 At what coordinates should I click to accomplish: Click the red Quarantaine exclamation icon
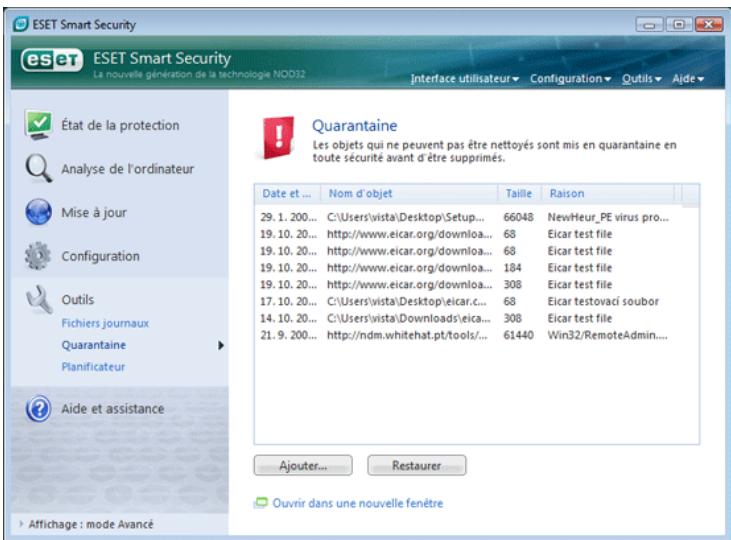point(278,138)
